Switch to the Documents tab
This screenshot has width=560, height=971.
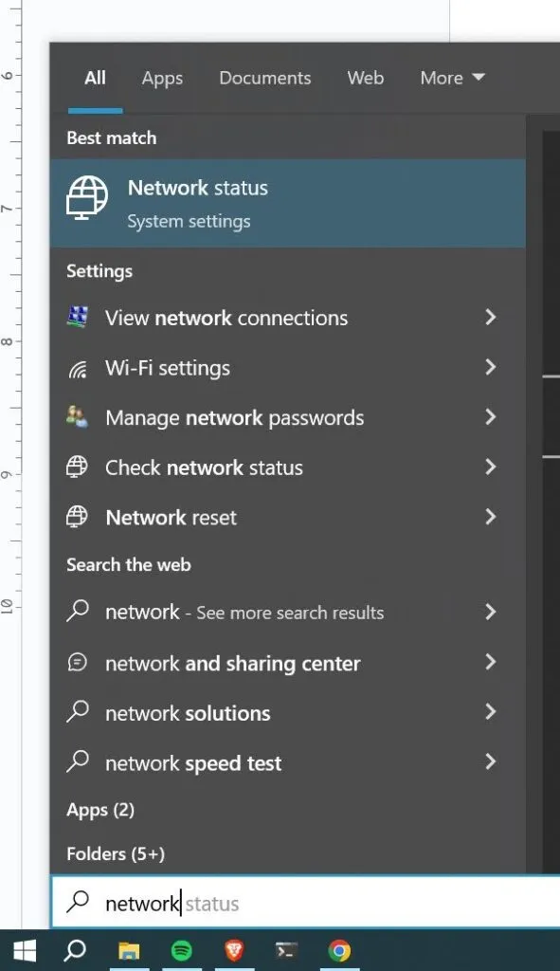click(x=264, y=78)
